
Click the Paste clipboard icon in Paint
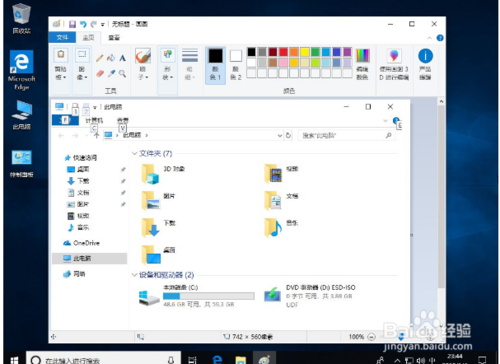(61, 54)
